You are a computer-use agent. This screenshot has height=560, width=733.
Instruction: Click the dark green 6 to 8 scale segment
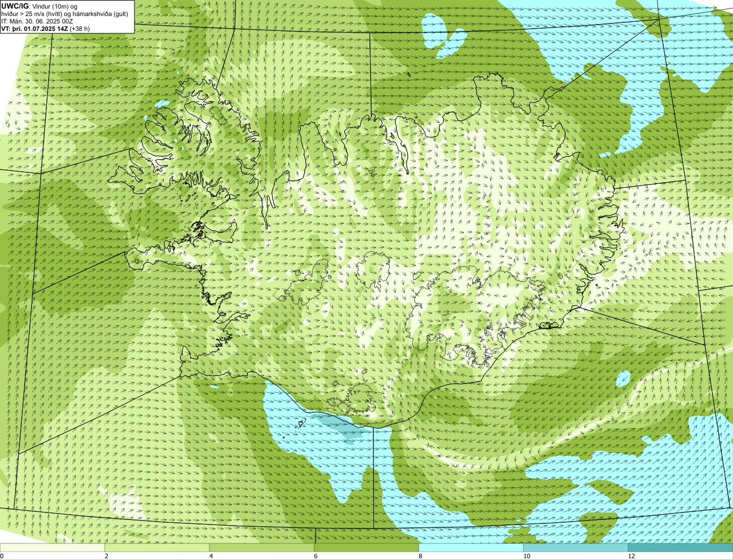point(367,548)
